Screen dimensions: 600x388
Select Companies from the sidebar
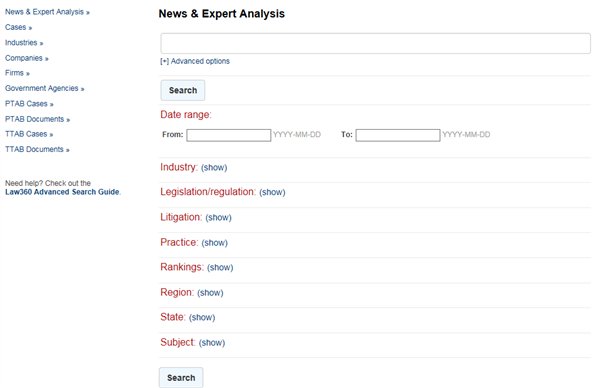click(26, 58)
